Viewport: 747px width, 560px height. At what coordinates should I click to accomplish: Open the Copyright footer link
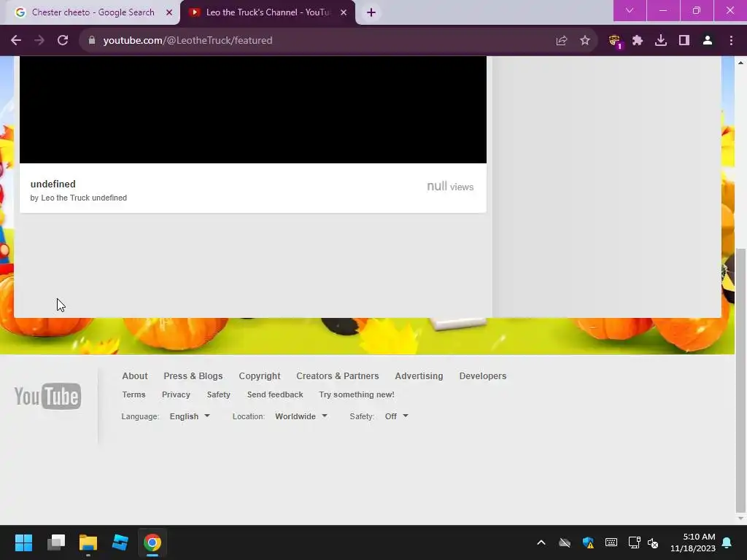(260, 376)
